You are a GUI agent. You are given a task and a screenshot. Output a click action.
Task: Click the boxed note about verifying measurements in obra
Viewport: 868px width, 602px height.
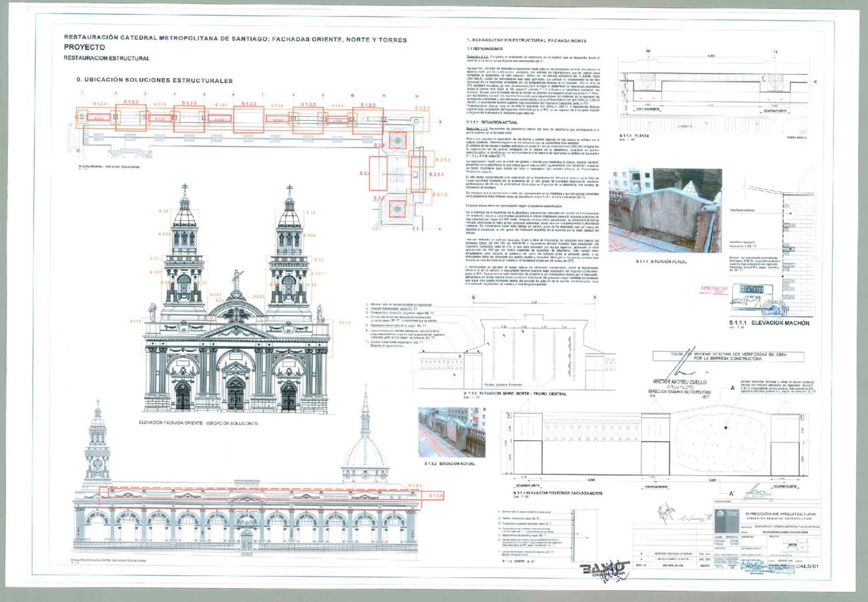(728, 356)
